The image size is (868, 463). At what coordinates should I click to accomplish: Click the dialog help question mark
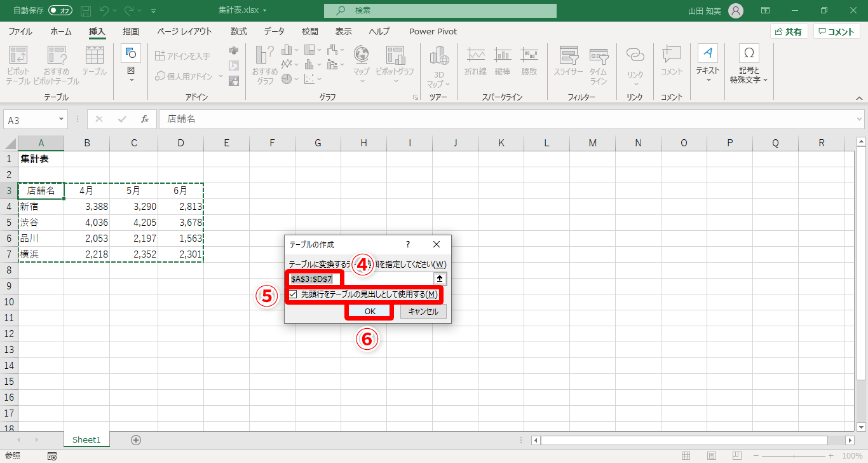point(408,244)
